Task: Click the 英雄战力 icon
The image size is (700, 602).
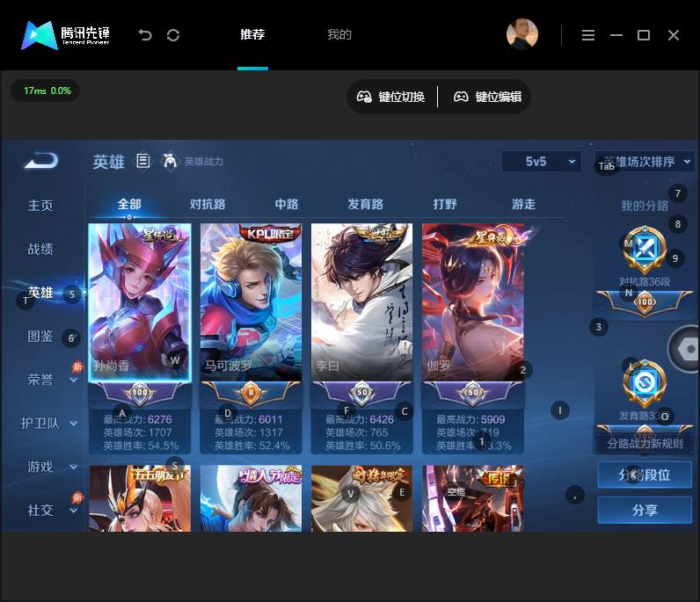Action: point(170,161)
